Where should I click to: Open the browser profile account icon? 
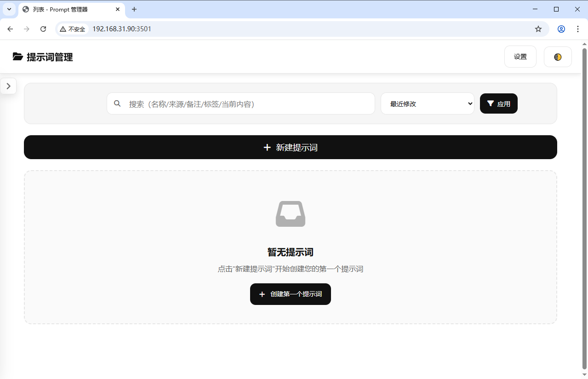pyautogui.click(x=561, y=29)
